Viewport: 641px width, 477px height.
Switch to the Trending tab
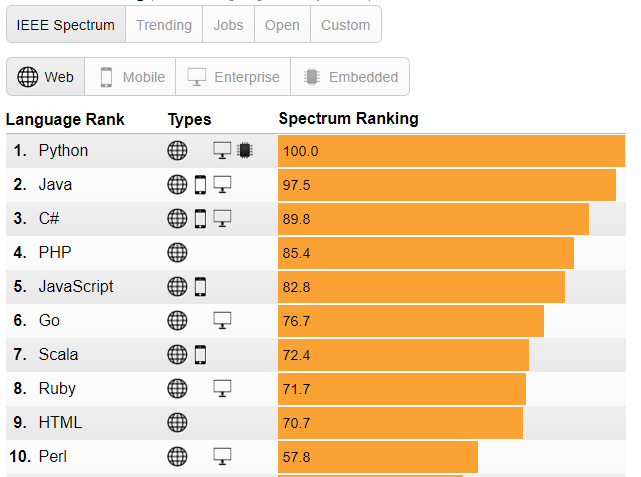point(164,25)
